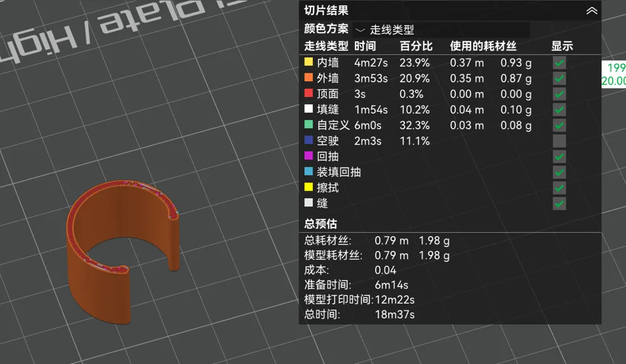Toggle visibility checkbox for 填缝
Screen dimensions: 626x364
(559, 109)
